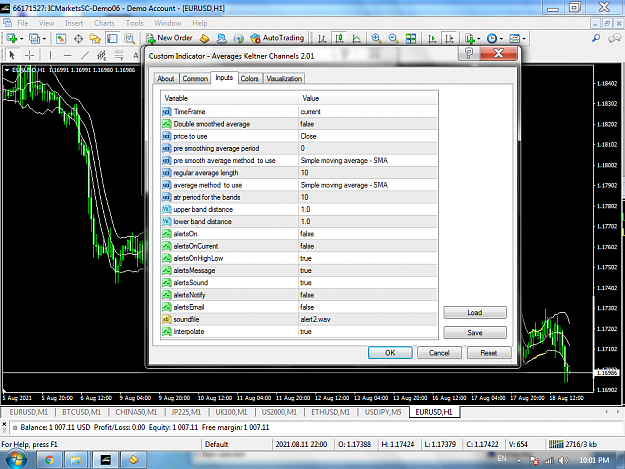Open the search magnifier icon at top right
The image size is (625, 469).
click(596, 38)
